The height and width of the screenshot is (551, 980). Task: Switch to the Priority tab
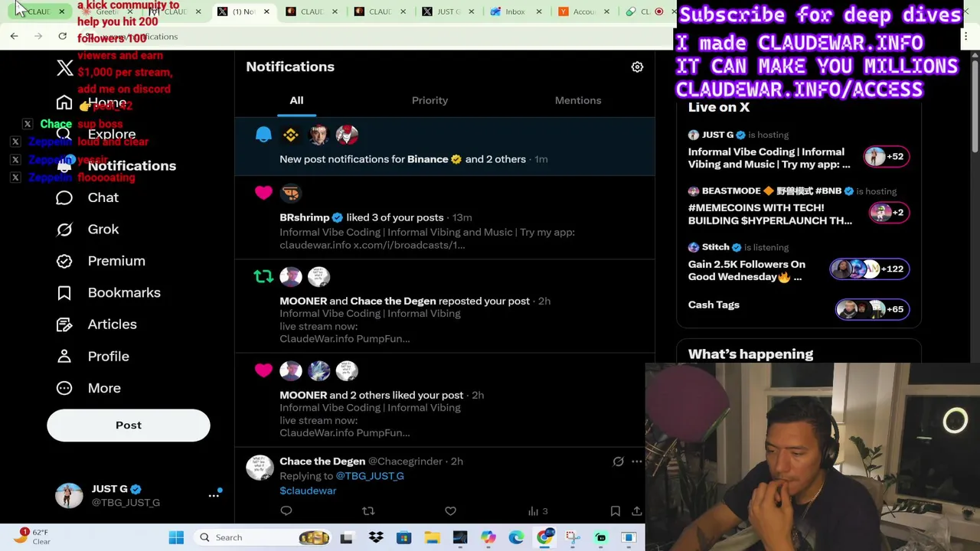tap(430, 100)
